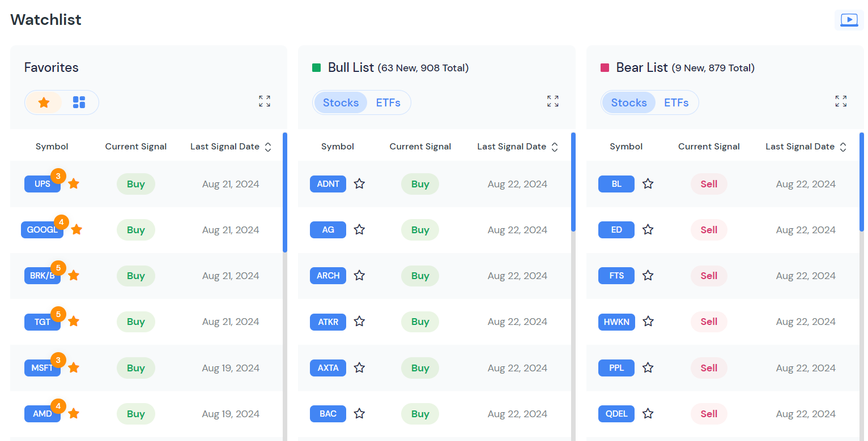Star the BAC stock

pyautogui.click(x=359, y=414)
